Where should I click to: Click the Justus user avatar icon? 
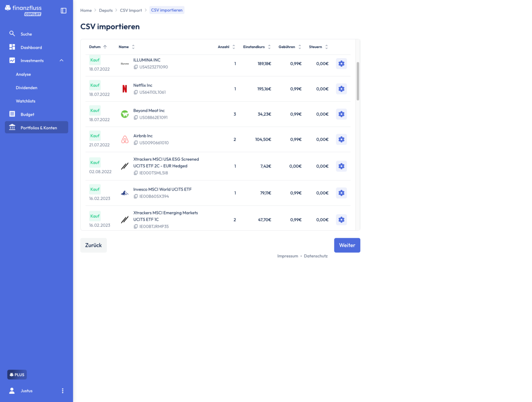tap(12, 391)
